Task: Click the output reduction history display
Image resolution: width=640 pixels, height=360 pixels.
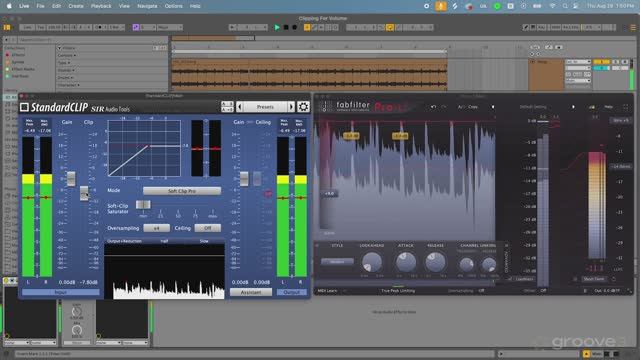Action: tap(164, 271)
